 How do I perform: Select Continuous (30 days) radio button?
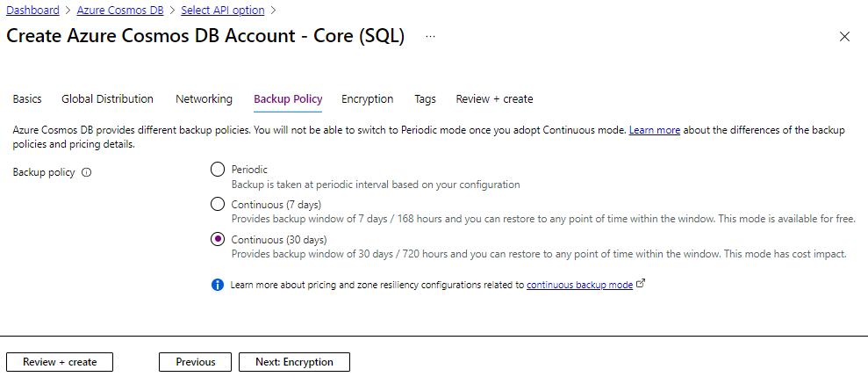(x=218, y=239)
